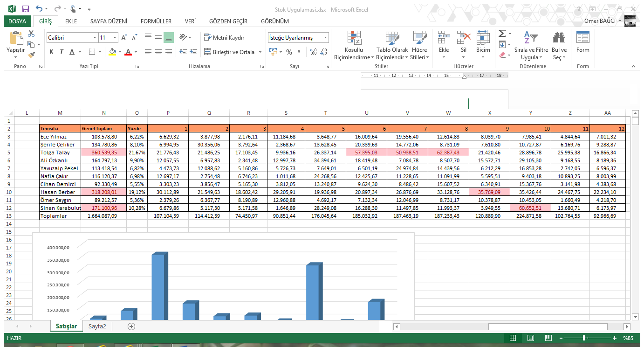Toggle Metni Kaydır text wrapping
Screen dimensions: 644x347
[x=224, y=38]
